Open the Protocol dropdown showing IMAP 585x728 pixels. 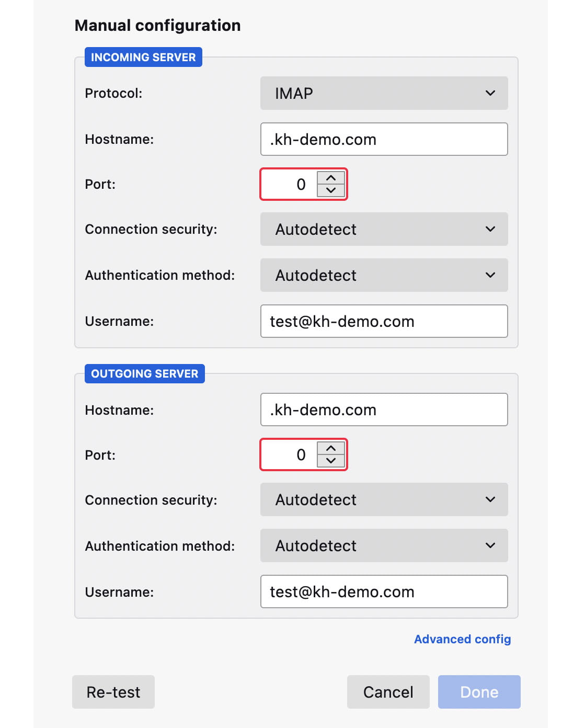click(x=384, y=93)
